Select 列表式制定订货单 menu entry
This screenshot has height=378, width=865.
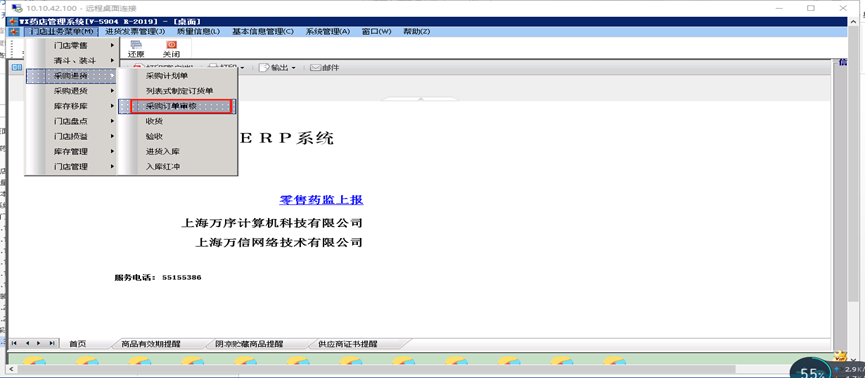point(178,90)
